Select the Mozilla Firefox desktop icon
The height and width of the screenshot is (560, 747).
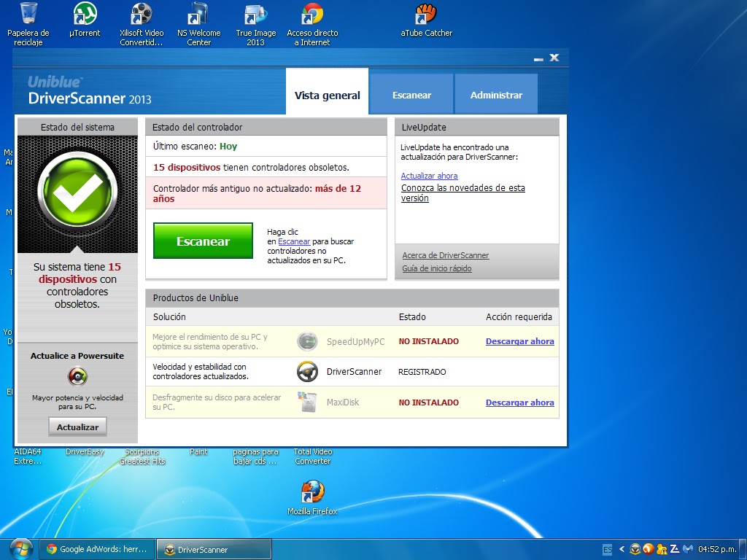click(312, 497)
